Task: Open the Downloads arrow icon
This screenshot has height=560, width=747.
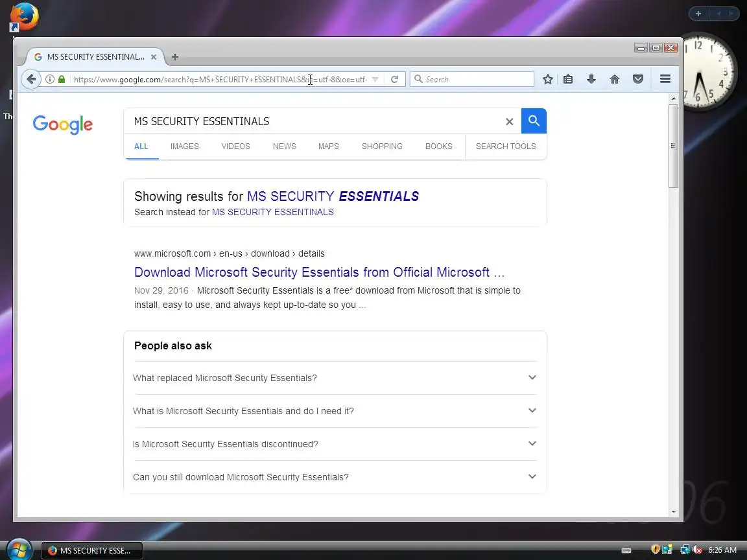Action: coord(591,79)
